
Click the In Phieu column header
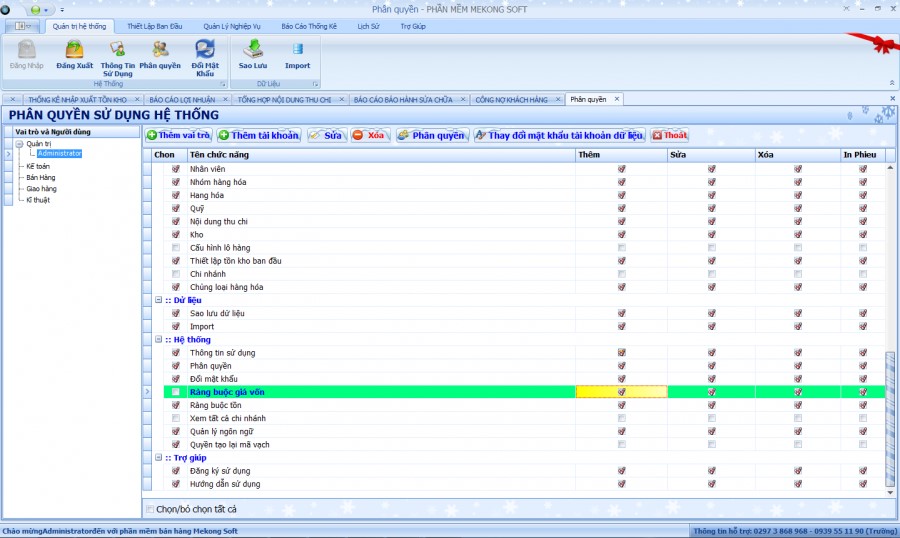pyautogui.click(x=863, y=155)
